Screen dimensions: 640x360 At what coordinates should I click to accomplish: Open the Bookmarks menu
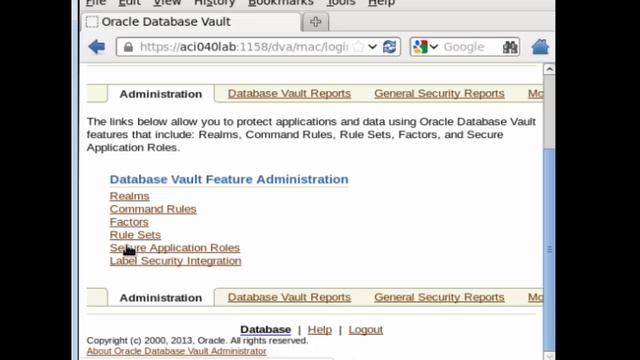pos(281,3)
